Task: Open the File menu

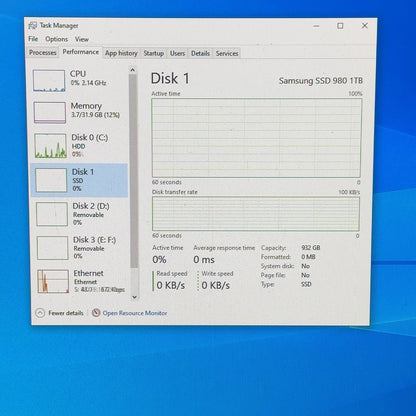Action: click(x=33, y=39)
